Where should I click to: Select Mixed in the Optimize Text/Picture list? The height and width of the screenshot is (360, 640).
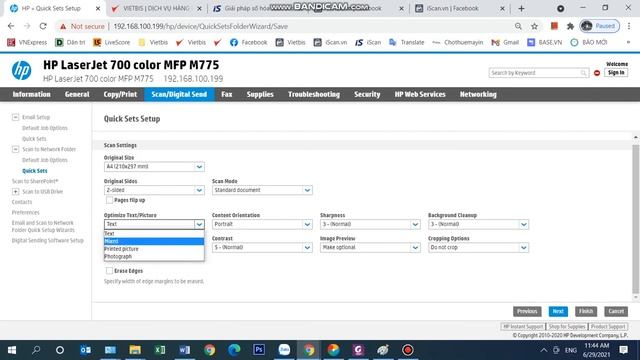coord(154,241)
